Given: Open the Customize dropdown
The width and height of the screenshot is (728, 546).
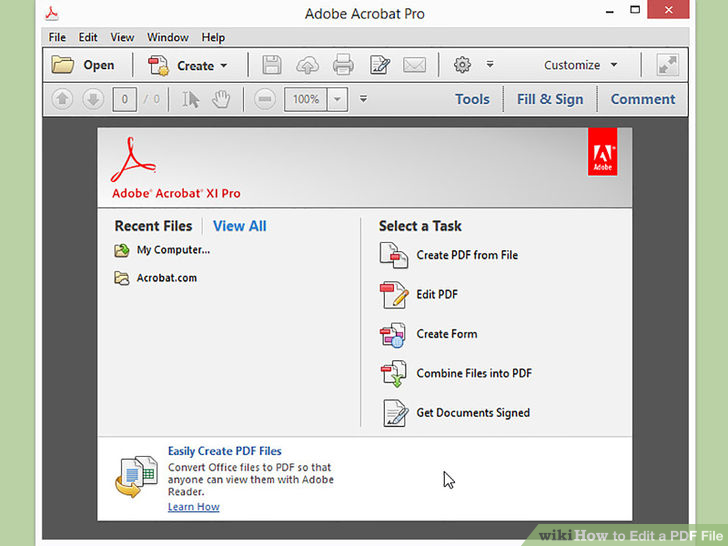Looking at the screenshot, I should (x=580, y=65).
